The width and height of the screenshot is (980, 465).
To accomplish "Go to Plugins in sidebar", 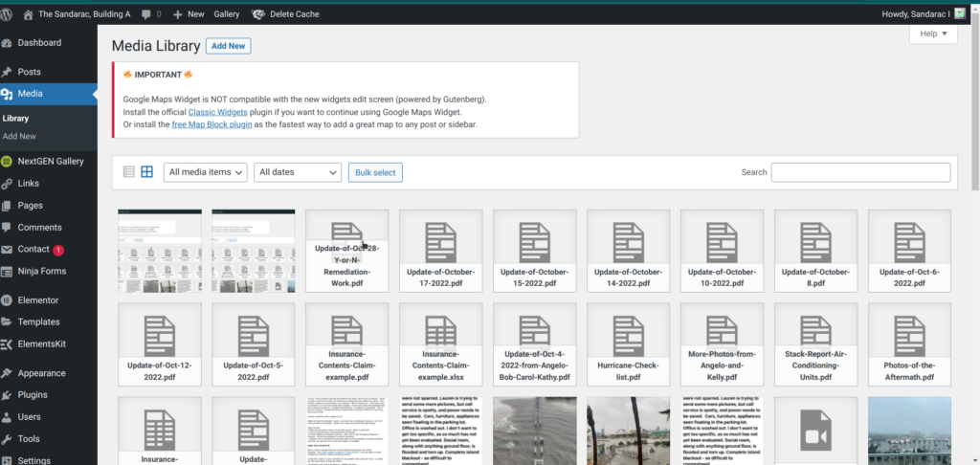I will click(x=33, y=394).
